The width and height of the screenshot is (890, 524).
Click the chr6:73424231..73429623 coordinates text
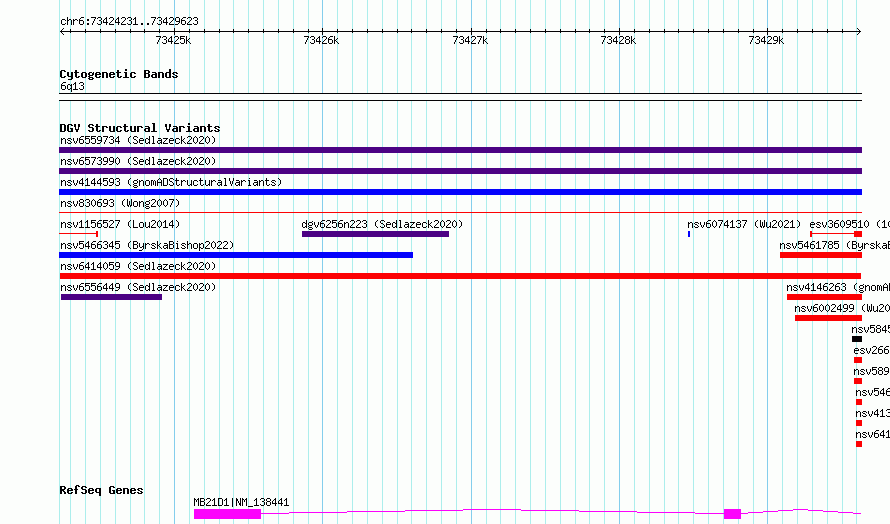coord(129,22)
